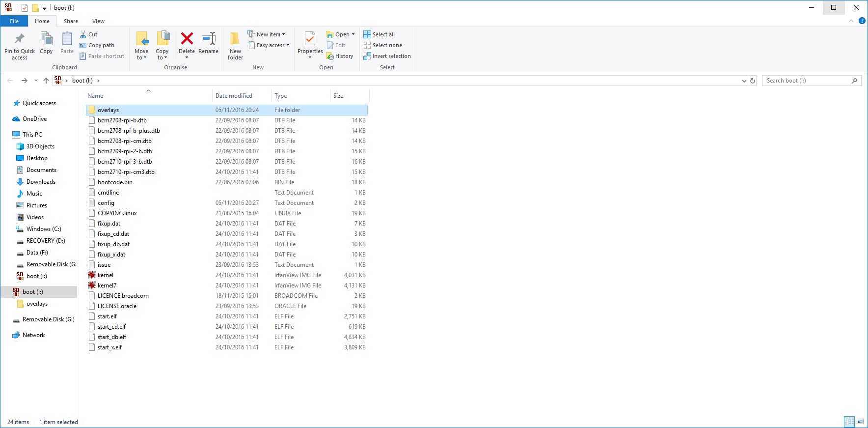This screenshot has width=868, height=428.
Task: Expand the New item dropdown
Action: (266, 34)
